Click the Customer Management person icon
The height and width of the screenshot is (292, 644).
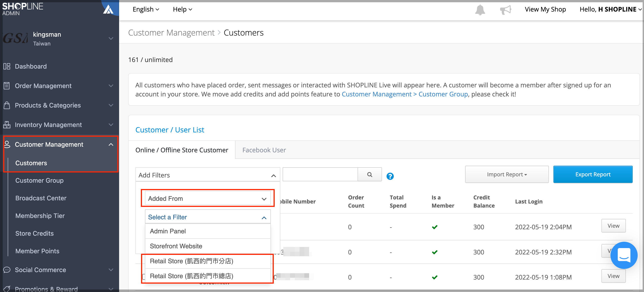coord(7,144)
